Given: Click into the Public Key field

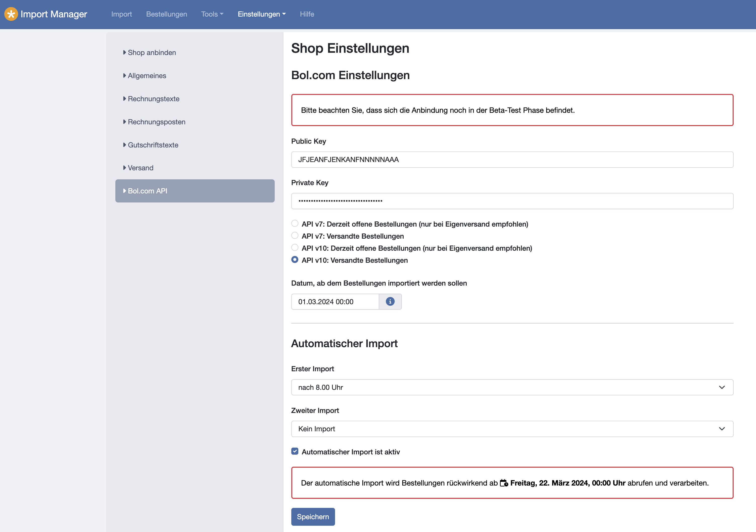Looking at the screenshot, I should click(512, 159).
